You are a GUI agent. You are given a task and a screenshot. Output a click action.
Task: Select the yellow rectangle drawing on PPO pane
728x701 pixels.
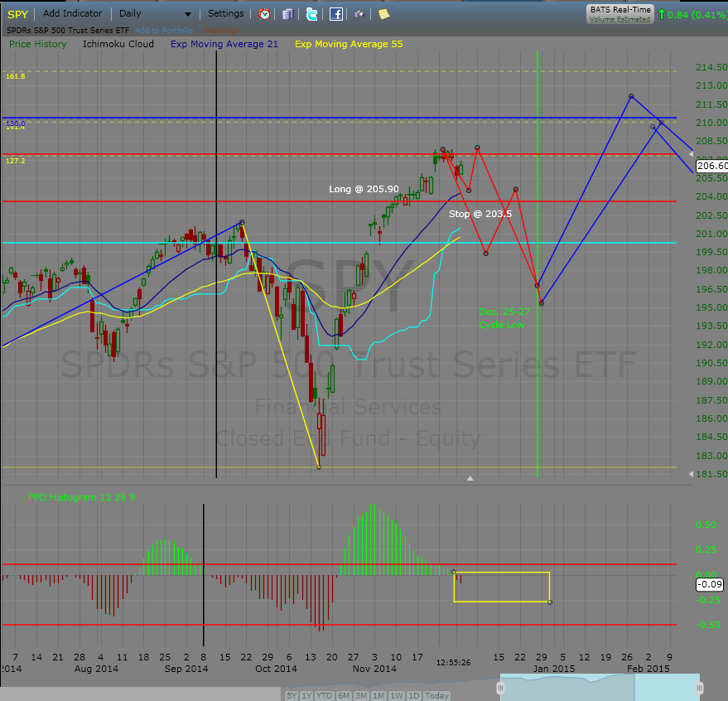(x=501, y=587)
